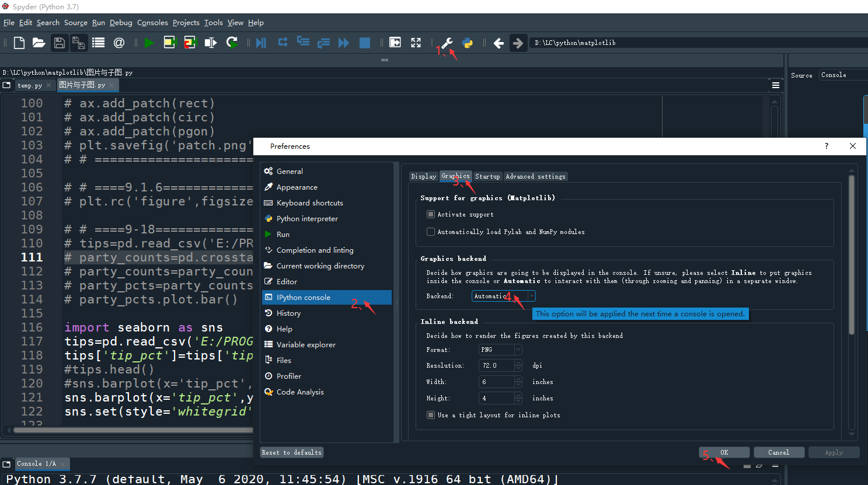Click the list icon next to Save all

[x=99, y=43]
